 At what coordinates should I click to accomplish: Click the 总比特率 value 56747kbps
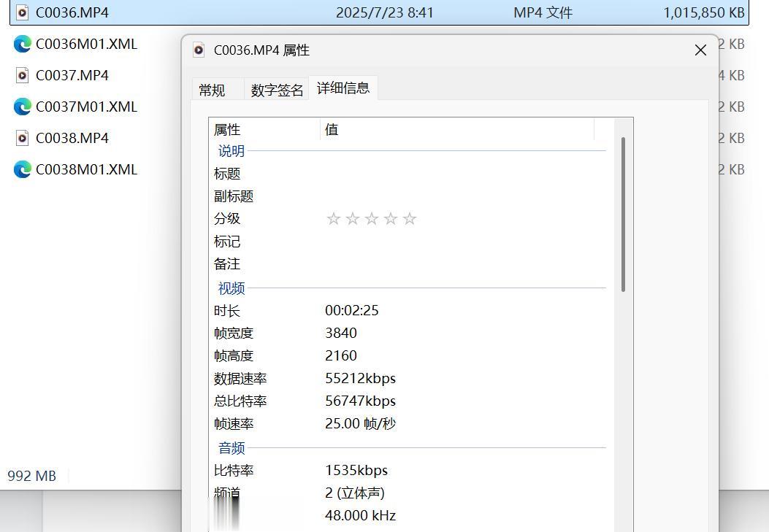tap(361, 401)
